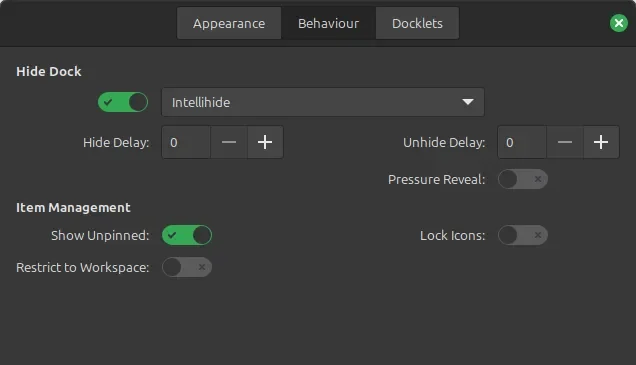
Task: Close the preferences window with green X
Action: (619, 23)
